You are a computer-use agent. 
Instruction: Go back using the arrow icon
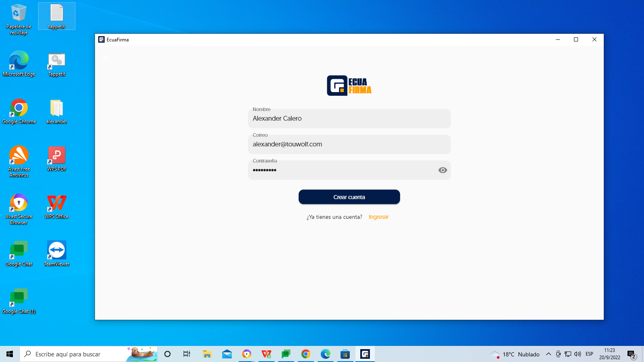(106, 57)
